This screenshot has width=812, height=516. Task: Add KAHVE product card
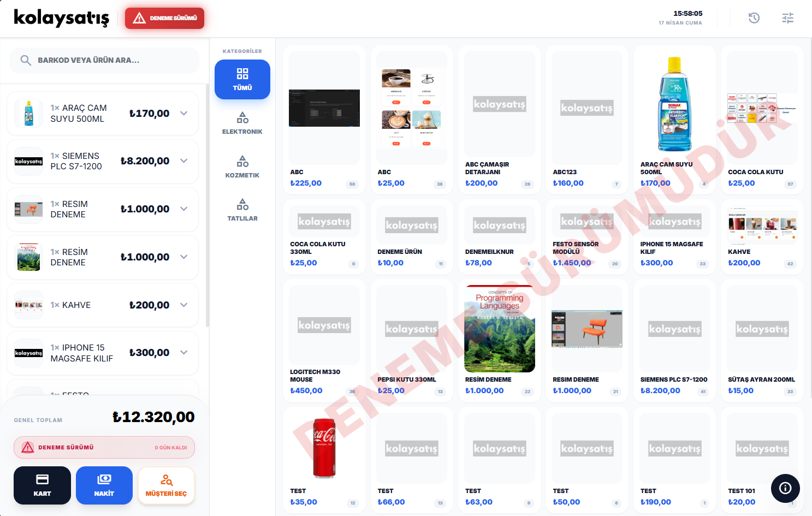(762, 237)
